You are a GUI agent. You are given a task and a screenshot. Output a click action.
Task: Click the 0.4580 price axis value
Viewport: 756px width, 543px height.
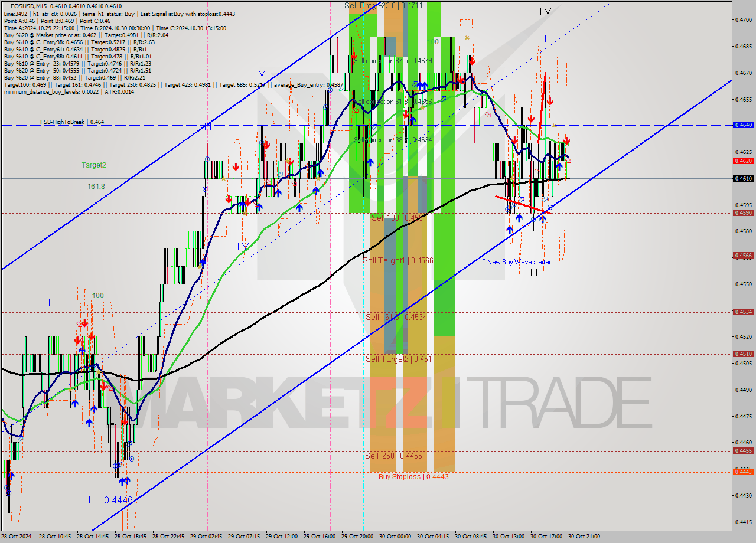pyautogui.click(x=743, y=231)
